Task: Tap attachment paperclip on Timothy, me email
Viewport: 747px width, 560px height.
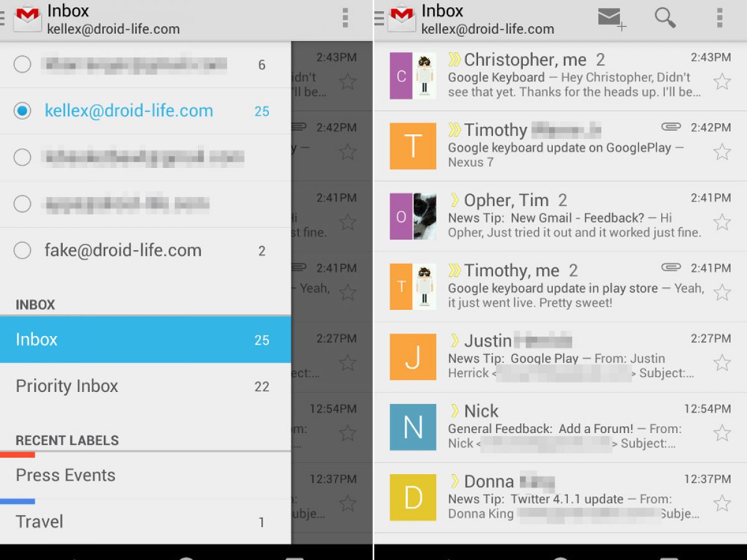Action: point(671,268)
